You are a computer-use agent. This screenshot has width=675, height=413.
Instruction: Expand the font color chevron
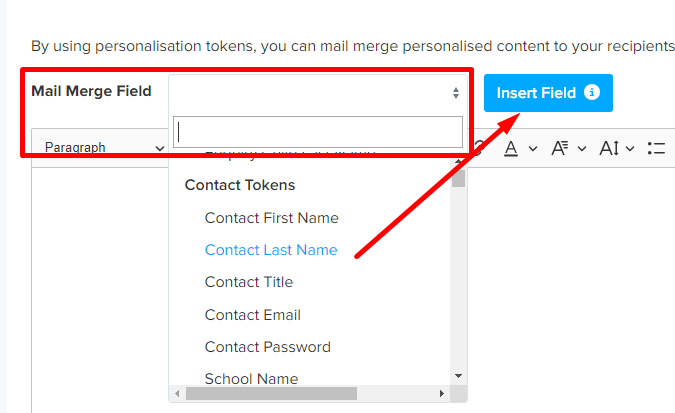(x=533, y=149)
